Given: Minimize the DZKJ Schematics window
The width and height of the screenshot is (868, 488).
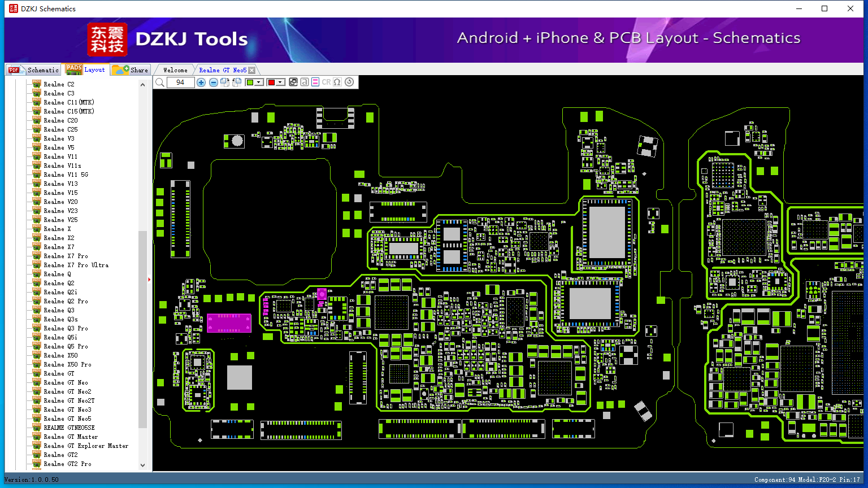Looking at the screenshot, I should [799, 8].
